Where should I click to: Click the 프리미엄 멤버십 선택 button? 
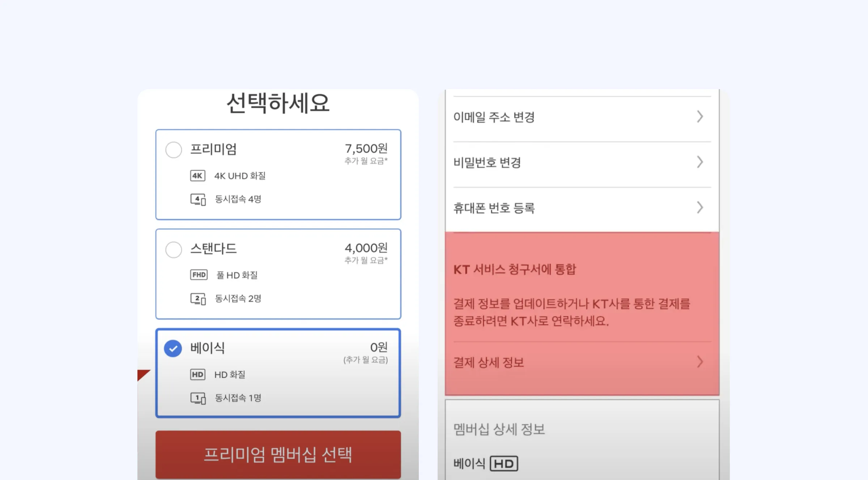[x=278, y=455]
